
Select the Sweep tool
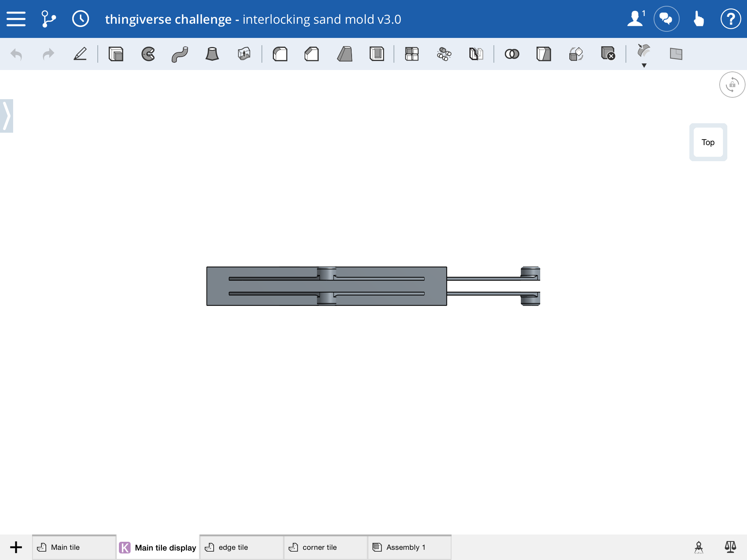click(x=180, y=54)
